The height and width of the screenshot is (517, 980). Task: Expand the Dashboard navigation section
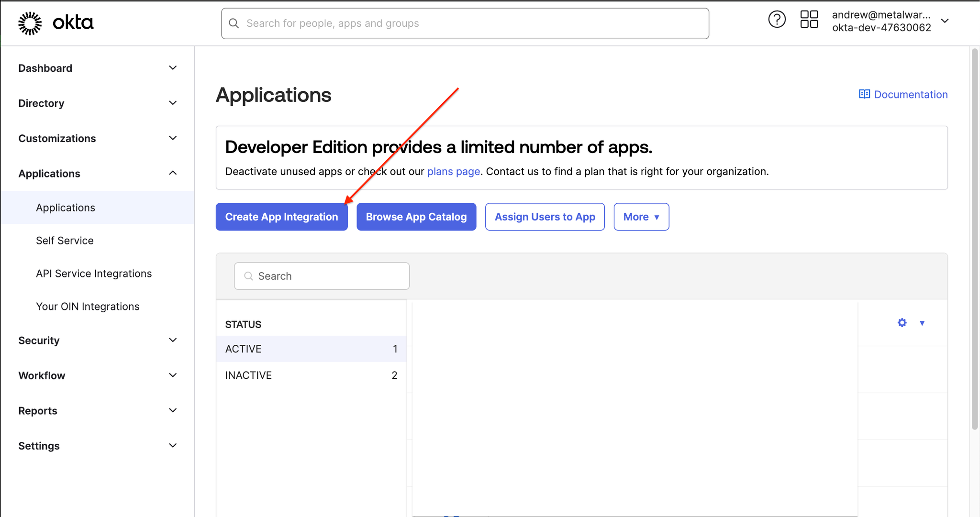coord(172,67)
